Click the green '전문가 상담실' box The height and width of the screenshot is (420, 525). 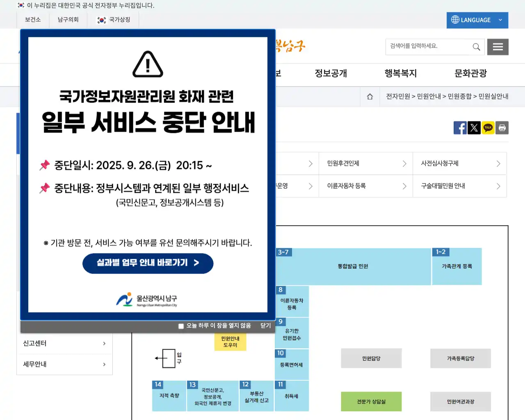371,402
